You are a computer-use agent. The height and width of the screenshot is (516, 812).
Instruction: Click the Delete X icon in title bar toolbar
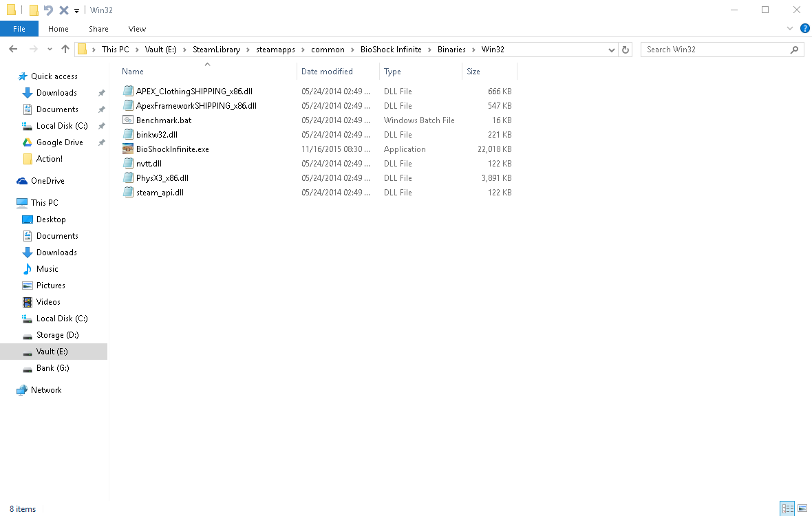pyautogui.click(x=64, y=10)
